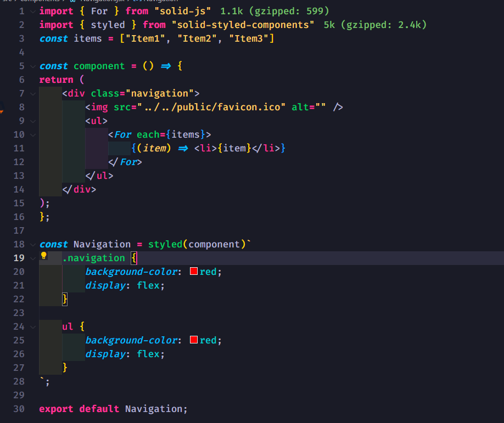Collapse the ul fold chevron at line 9
Image resolution: width=504 pixels, height=423 pixels.
click(x=33, y=121)
